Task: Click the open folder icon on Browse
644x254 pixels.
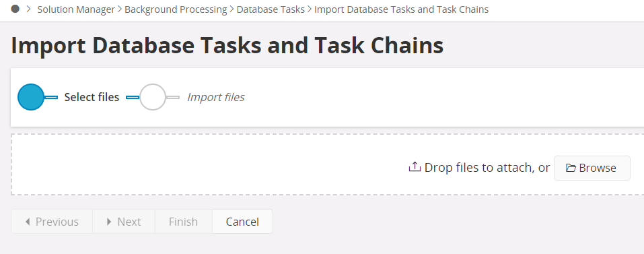Action: 571,168
